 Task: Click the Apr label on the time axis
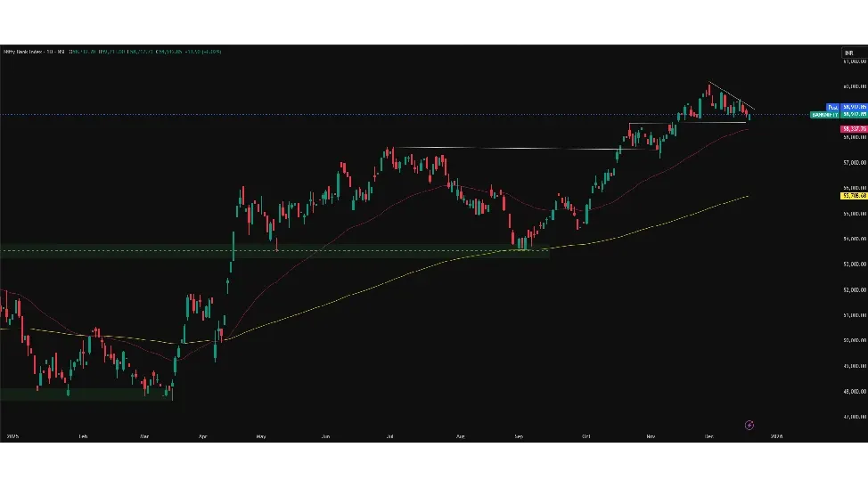(202, 436)
